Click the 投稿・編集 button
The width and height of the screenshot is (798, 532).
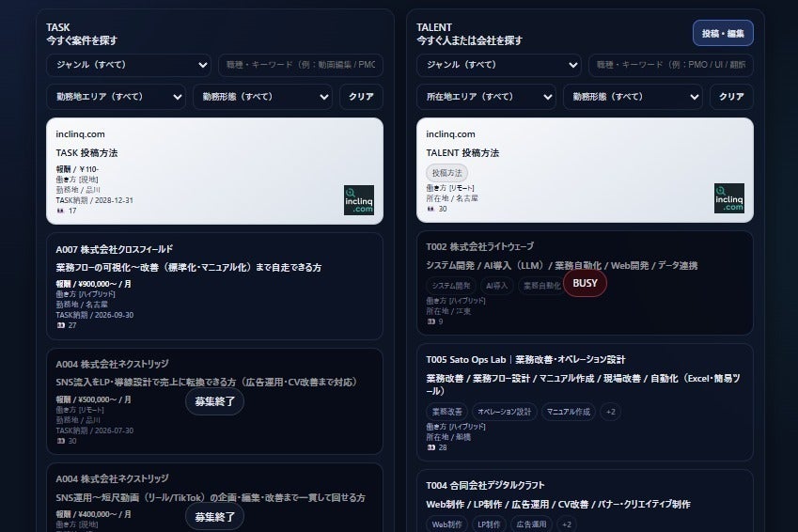tap(723, 33)
